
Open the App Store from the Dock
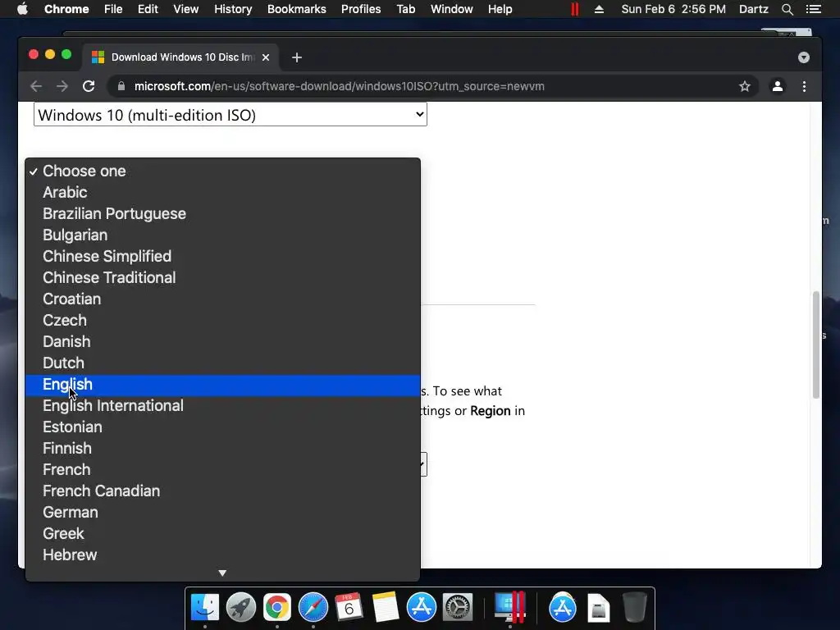point(421,607)
